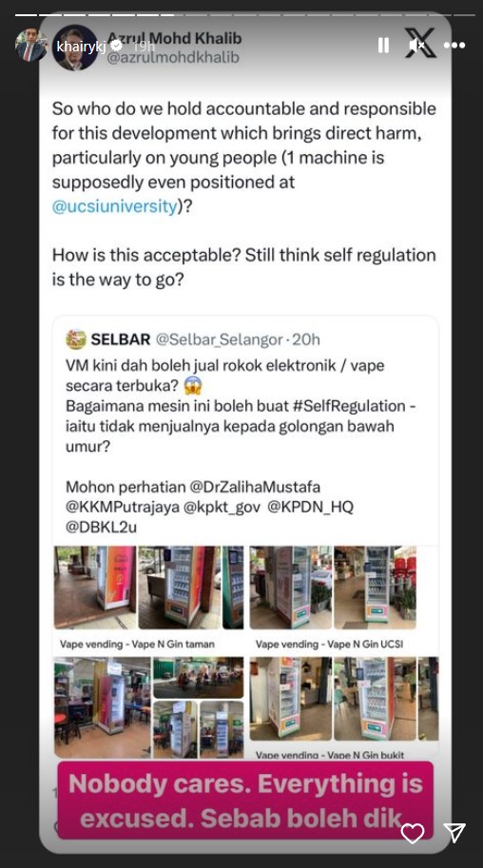Viewport: 483px width, 868px height.
Task: Click the X logo on tweet
Action: pyautogui.click(x=422, y=42)
